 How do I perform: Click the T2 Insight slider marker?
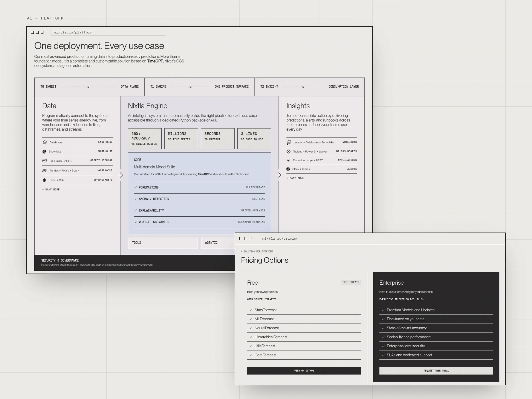tap(303, 87)
